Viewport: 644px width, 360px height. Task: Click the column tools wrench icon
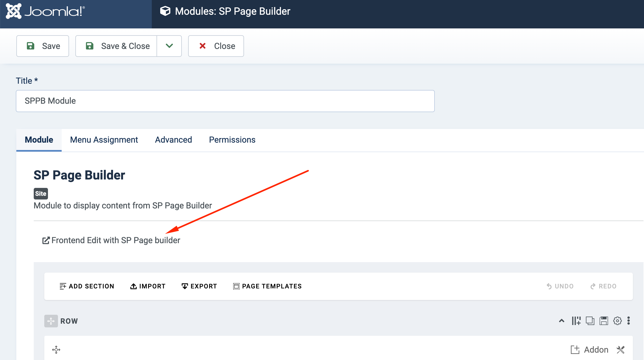pos(621,350)
